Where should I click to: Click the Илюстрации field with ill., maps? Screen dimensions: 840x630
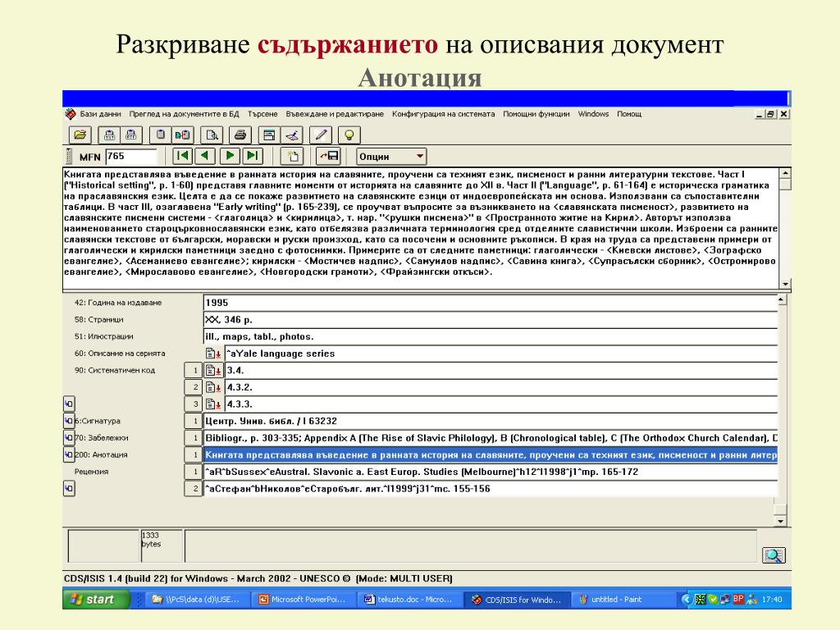[x=491, y=336]
